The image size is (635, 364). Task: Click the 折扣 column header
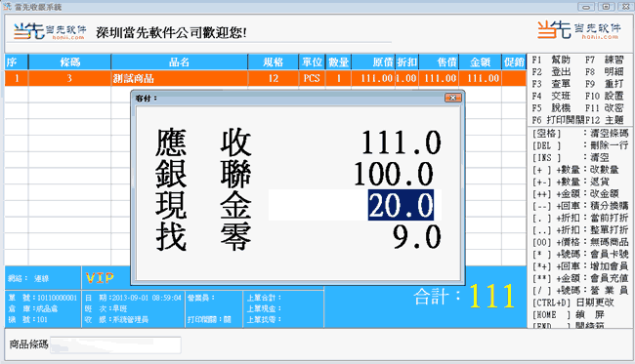point(407,61)
